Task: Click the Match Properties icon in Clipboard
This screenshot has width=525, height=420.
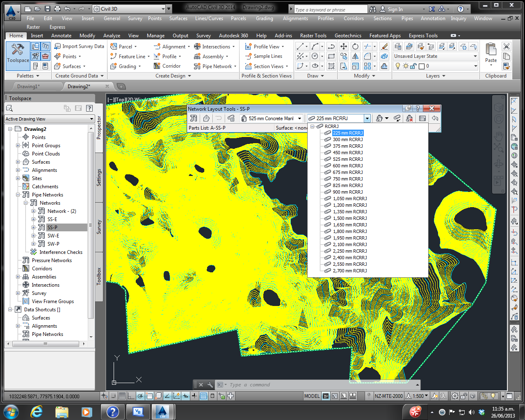Action: [507, 66]
